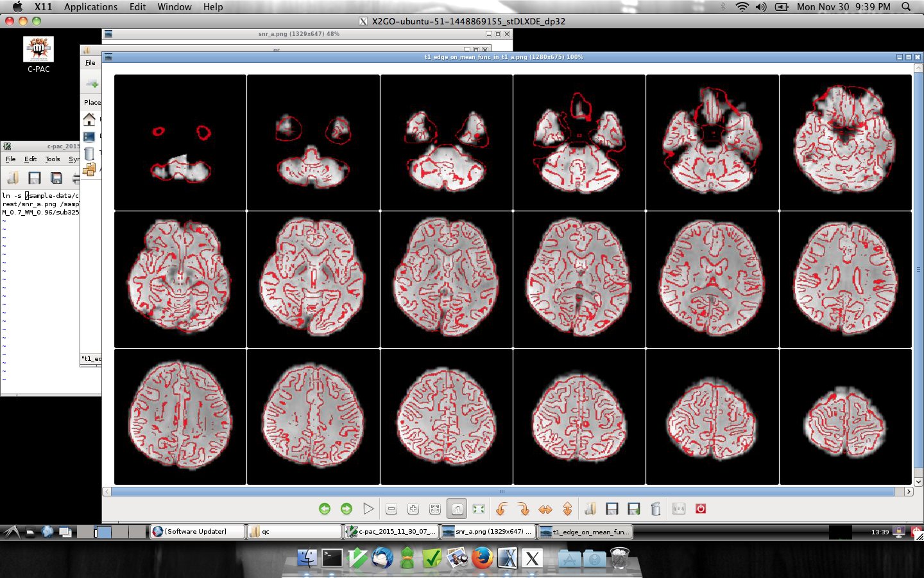
Task: Click save all icon in editor toolbar
Action: pos(56,178)
